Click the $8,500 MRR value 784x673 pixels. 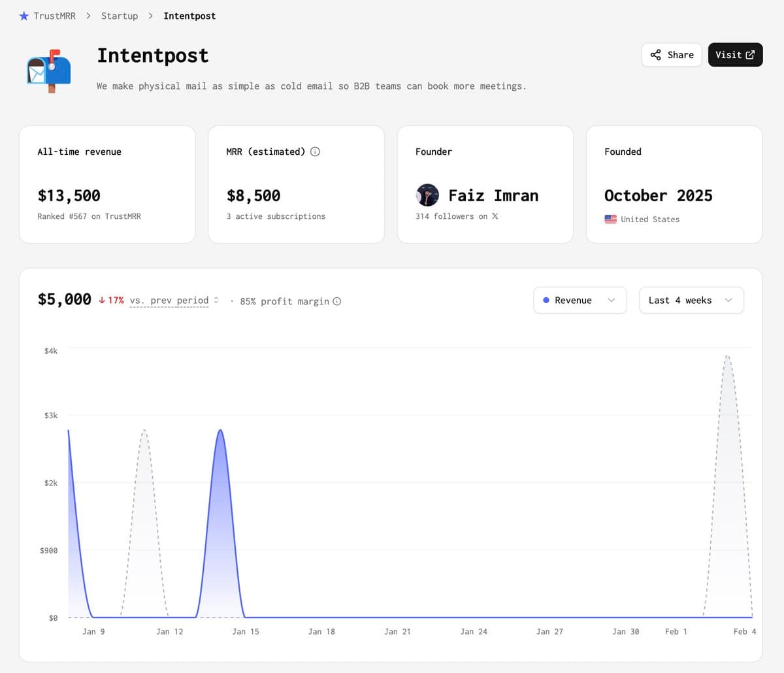click(x=253, y=195)
